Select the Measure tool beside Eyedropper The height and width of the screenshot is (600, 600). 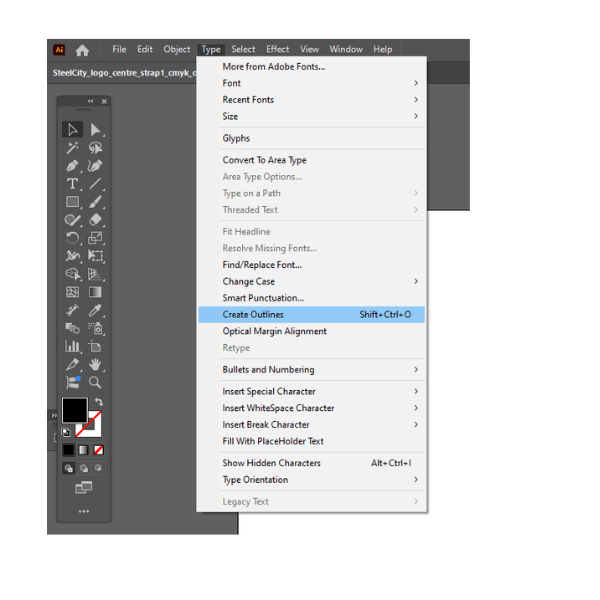coord(72,310)
